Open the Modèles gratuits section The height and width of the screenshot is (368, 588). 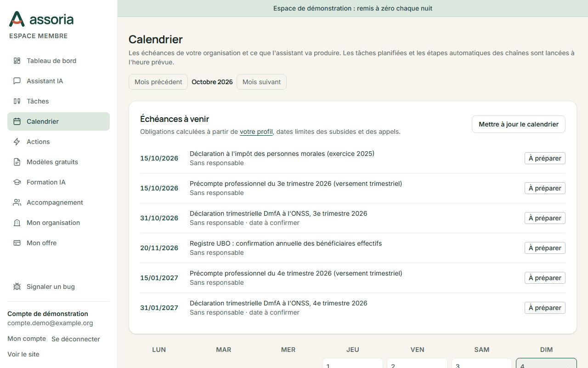(58, 162)
